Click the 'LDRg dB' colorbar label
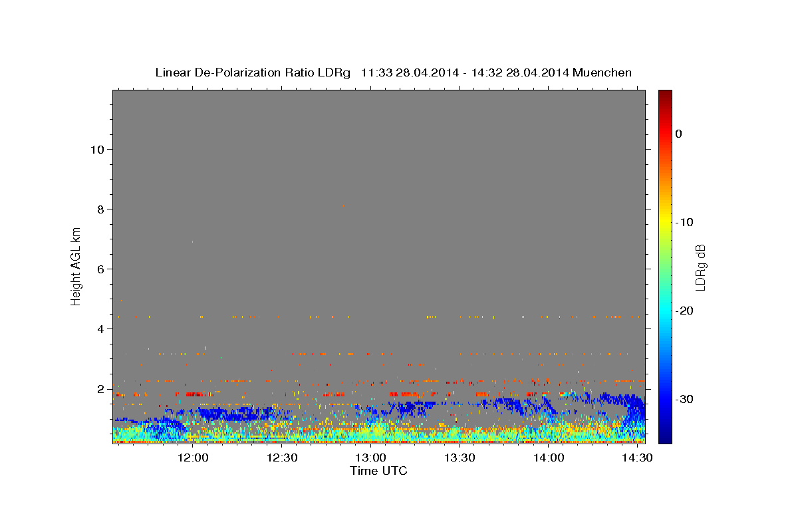Viewport: 798px width, 532px height. coord(700,267)
